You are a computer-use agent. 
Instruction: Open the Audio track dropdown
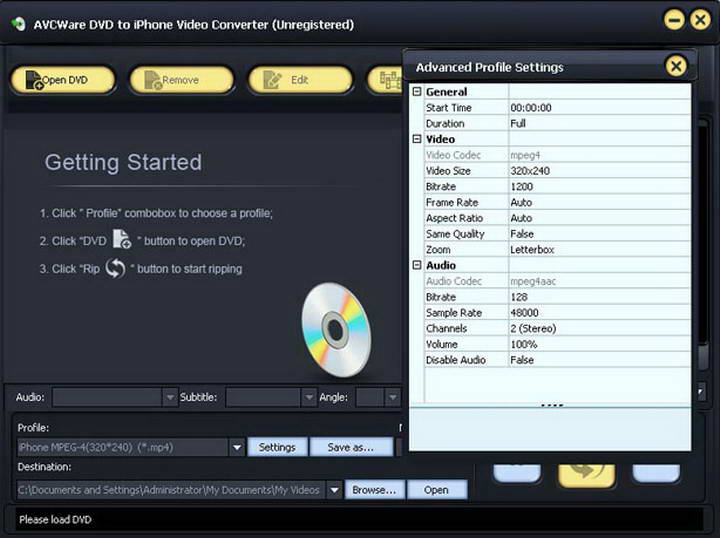[170, 397]
